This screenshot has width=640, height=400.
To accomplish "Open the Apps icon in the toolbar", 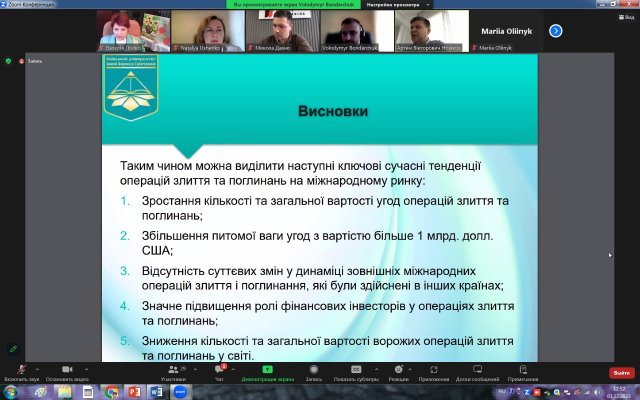I will click(433, 369).
